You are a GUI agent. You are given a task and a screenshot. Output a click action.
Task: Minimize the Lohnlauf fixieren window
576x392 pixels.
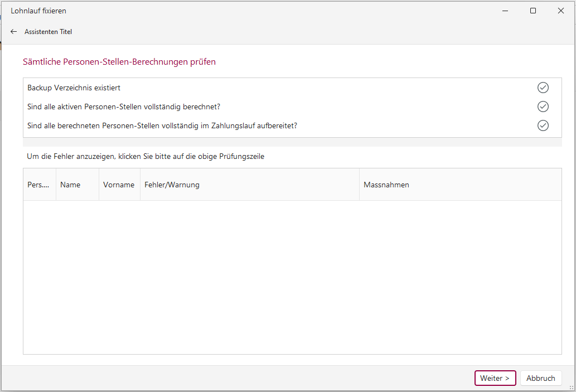(x=505, y=11)
